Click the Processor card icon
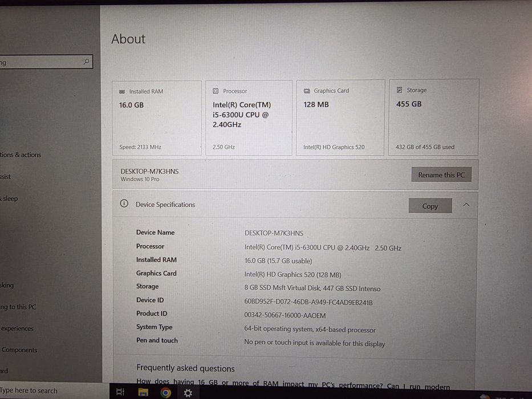532x399 pixels. (216, 91)
